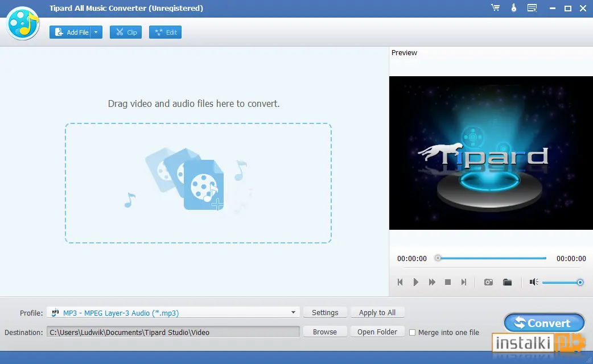Fast forward the preview playback
The height and width of the screenshot is (364, 593).
[x=432, y=282]
